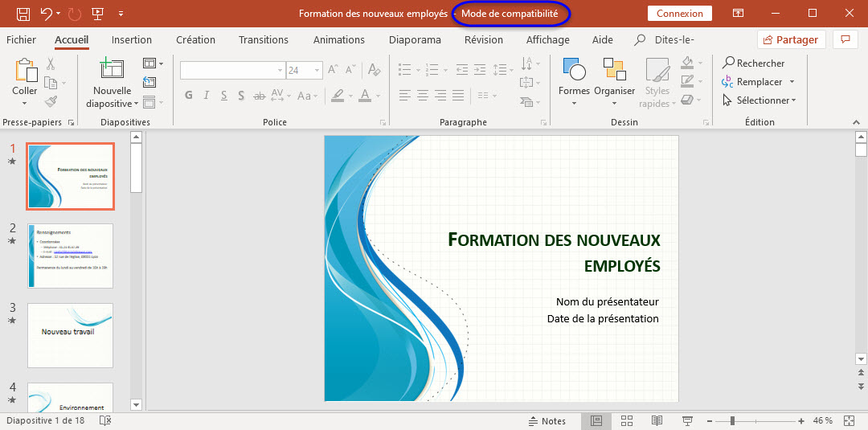Justify the paragraph text
This screenshot has height=430, width=868.
click(x=458, y=95)
